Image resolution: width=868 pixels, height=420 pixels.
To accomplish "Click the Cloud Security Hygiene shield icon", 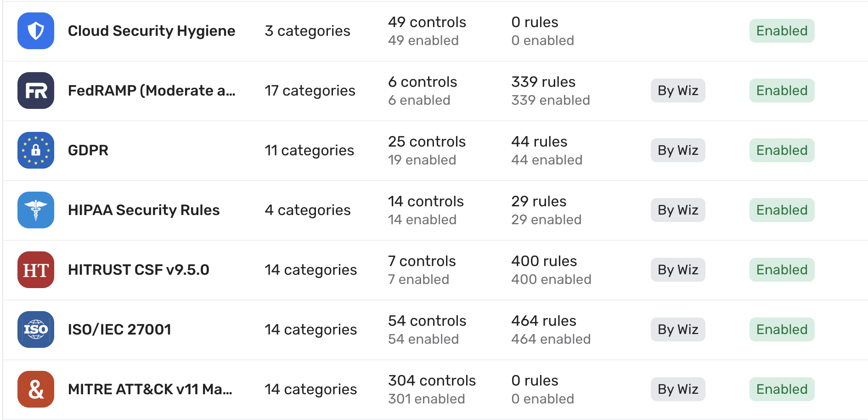I will [x=36, y=31].
